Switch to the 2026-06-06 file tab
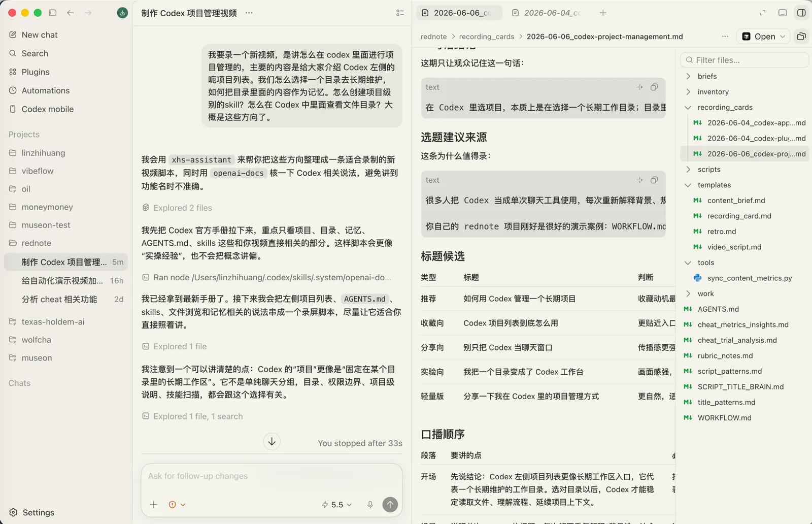This screenshot has height=524, width=812. [x=459, y=13]
